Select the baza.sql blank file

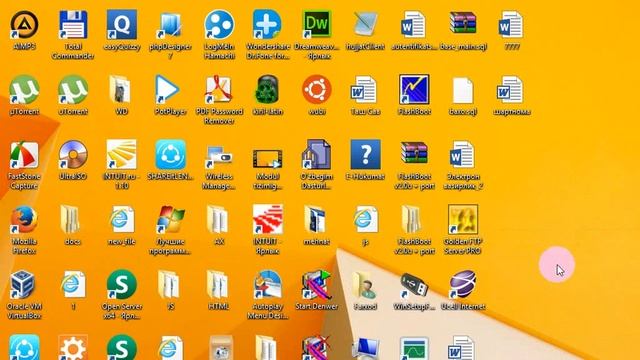pos(463,90)
